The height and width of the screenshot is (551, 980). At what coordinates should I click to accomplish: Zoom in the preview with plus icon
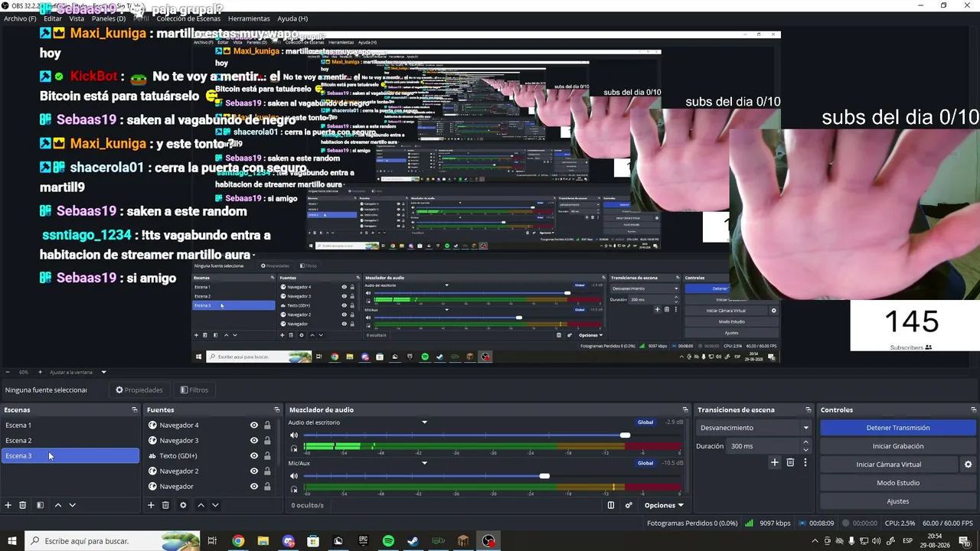[x=41, y=373]
